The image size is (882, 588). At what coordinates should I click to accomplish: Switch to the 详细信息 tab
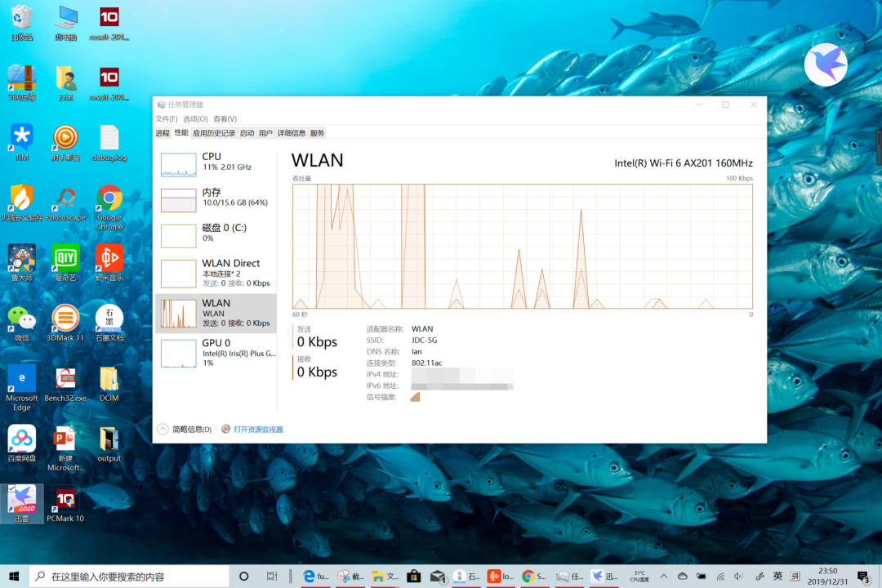(292, 133)
